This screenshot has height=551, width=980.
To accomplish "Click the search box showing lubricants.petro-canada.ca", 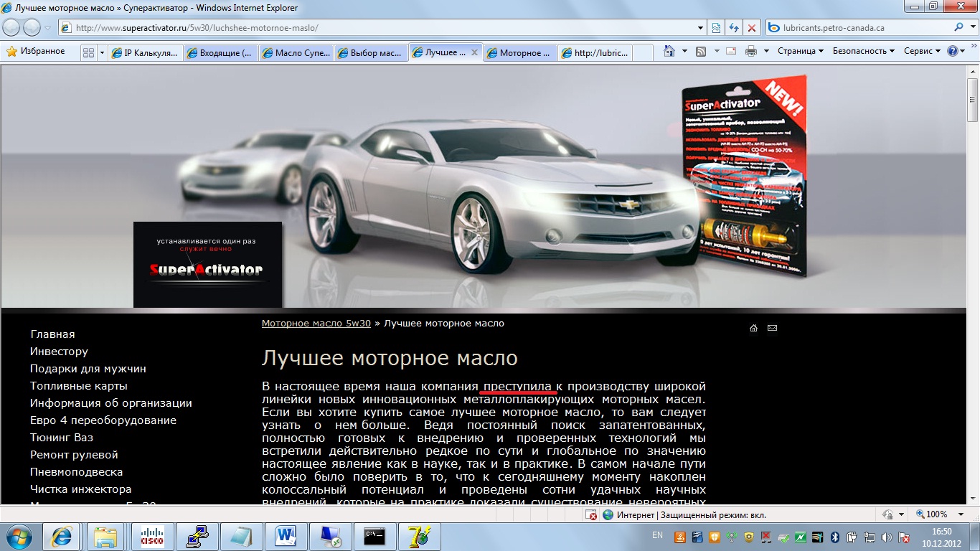I will pyautogui.click(x=859, y=28).
